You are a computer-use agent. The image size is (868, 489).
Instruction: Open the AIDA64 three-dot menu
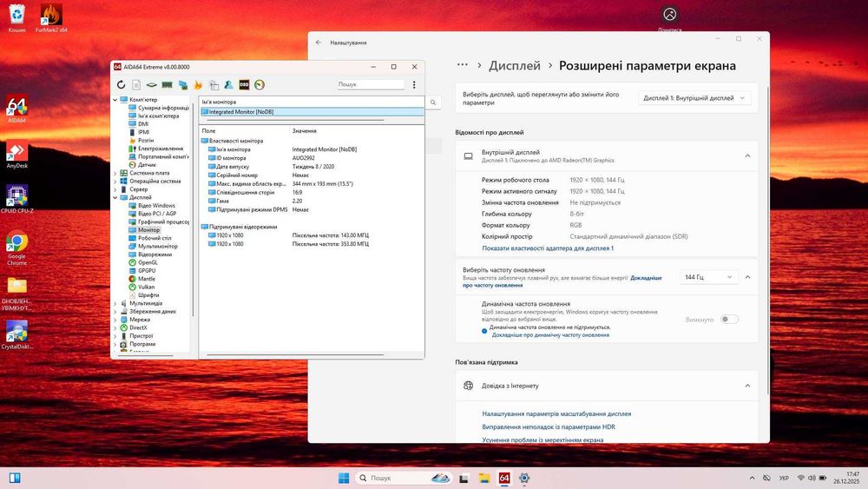click(x=414, y=84)
